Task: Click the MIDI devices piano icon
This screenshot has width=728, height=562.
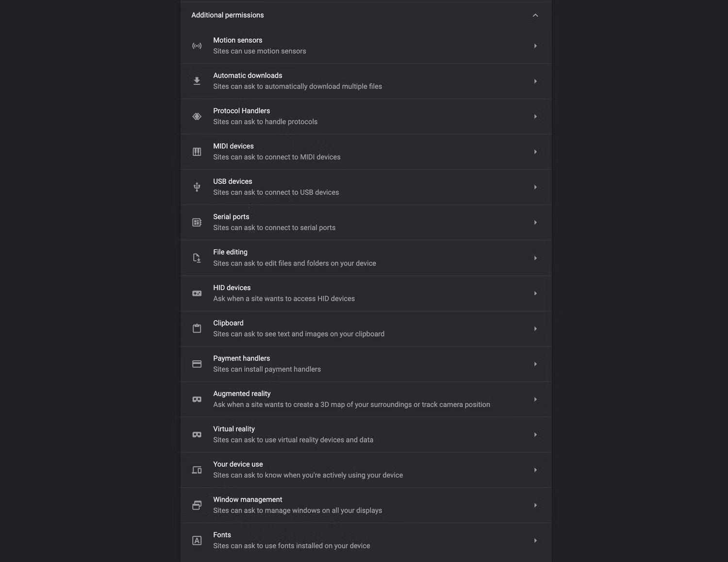Action: pos(197,152)
